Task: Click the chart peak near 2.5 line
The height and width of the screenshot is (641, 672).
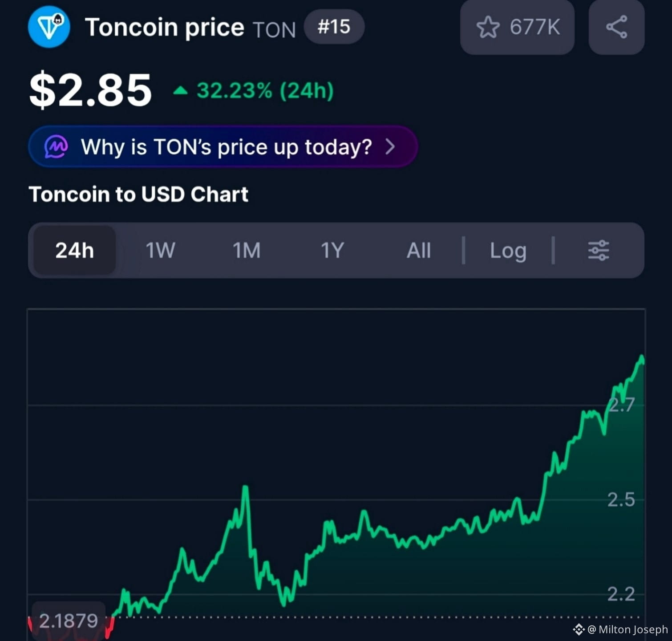Action: [245, 488]
